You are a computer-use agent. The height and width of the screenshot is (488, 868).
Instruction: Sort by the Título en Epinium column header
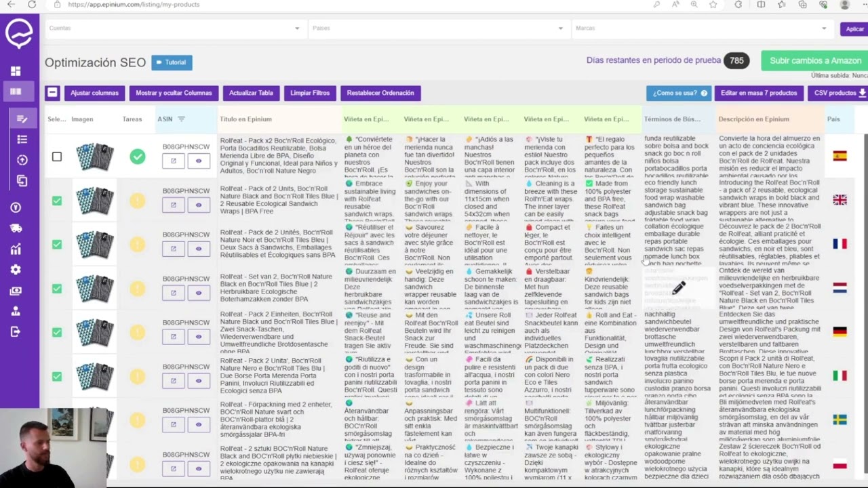(x=245, y=119)
